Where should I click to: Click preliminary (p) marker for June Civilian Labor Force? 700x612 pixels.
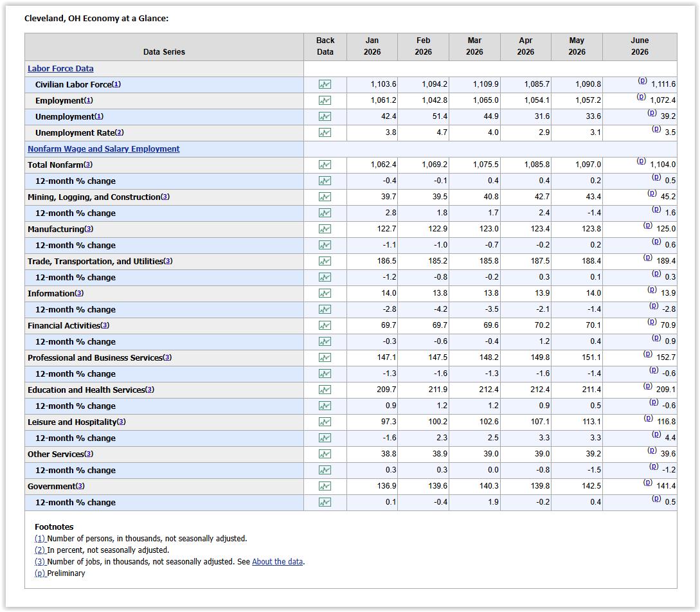point(642,81)
